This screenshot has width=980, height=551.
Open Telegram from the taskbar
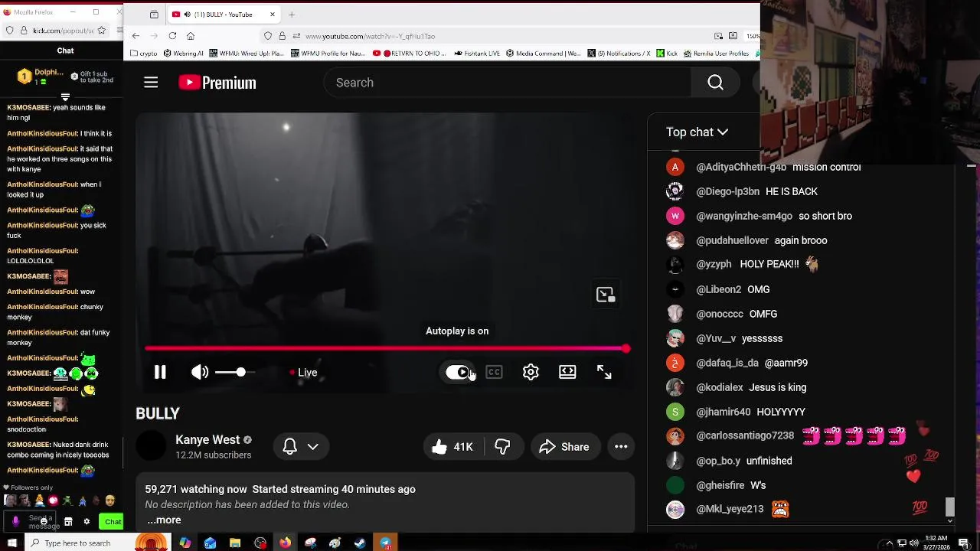(385, 543)
